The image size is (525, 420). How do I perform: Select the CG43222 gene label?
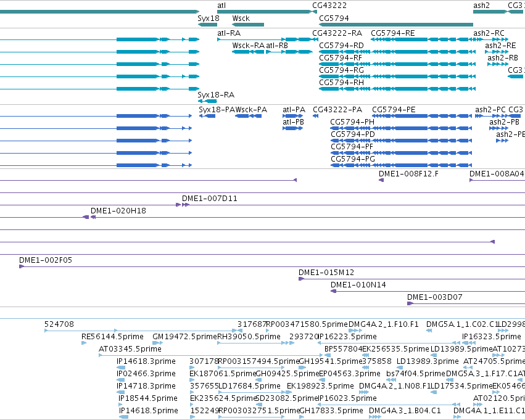tap(329, 6)
